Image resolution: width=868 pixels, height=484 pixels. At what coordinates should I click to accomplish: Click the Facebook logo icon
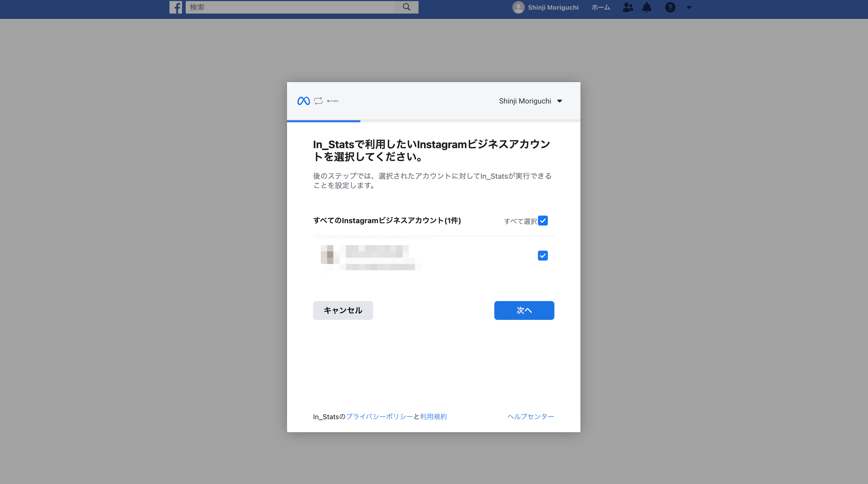[x=175, y=7]
